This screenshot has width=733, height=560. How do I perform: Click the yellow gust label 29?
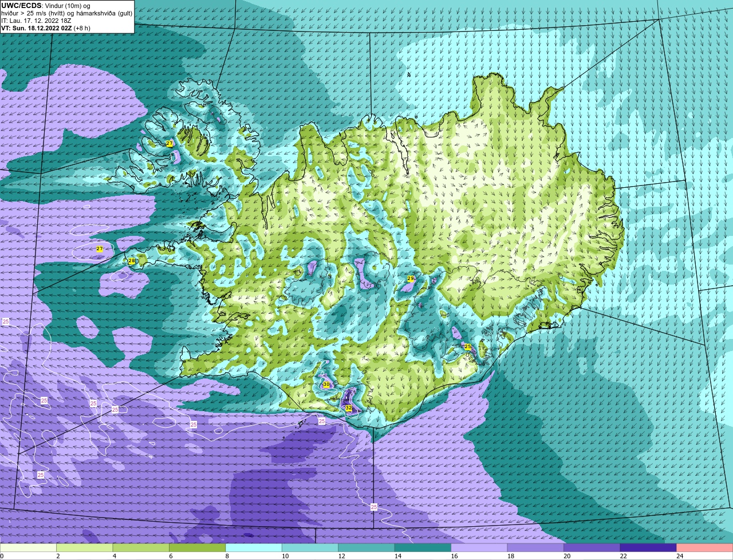[411, 278]
